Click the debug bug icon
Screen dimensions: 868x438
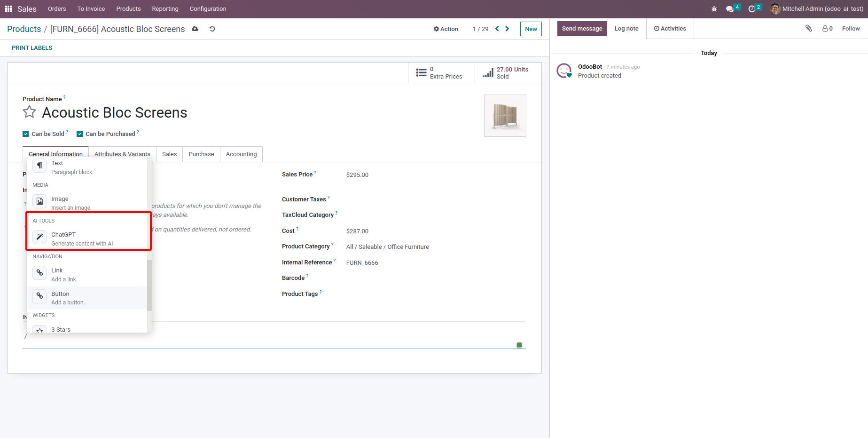(x=714, y=9)
